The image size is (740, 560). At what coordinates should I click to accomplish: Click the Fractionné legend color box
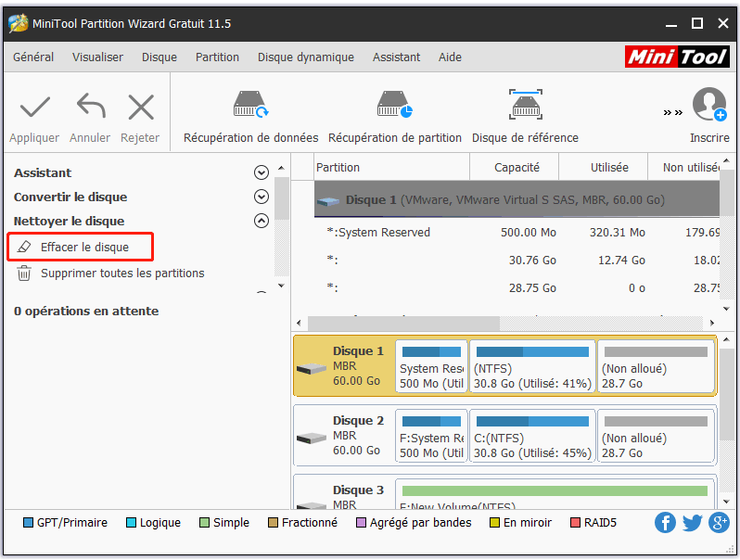point(273,523)
